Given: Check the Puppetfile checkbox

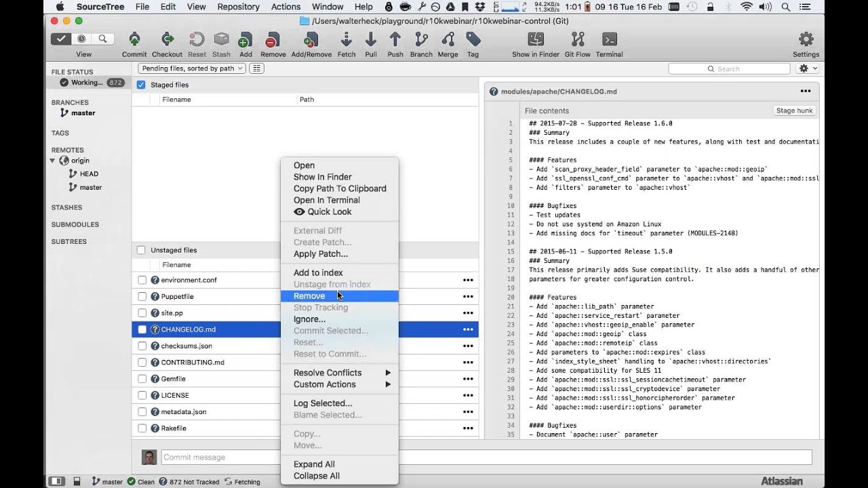Looking at the screenshot, I should point(142,296).
